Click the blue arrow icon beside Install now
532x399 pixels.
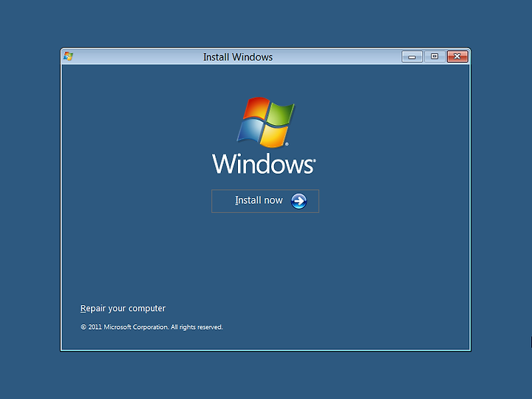coord(299,201)
